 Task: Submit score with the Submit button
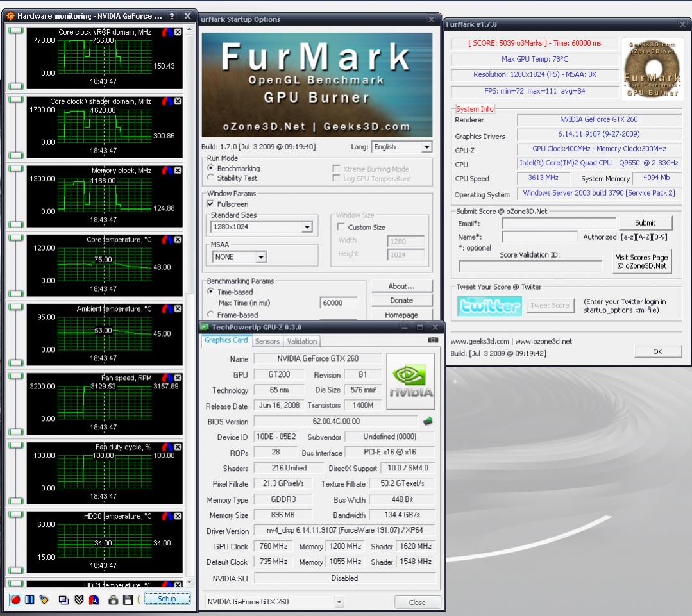pos(645,223)
